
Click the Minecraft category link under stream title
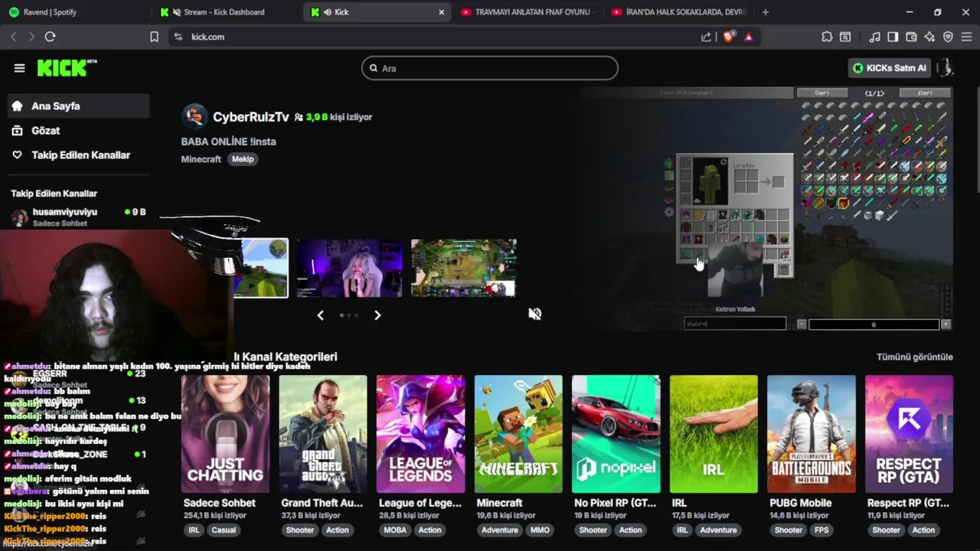pyautogui.click(x=201, y=159)
